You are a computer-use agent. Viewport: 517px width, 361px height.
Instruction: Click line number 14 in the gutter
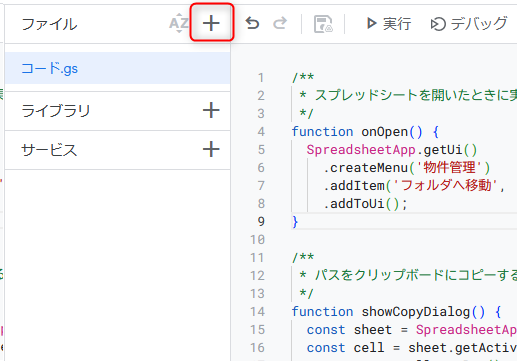[x=258, y=312]
